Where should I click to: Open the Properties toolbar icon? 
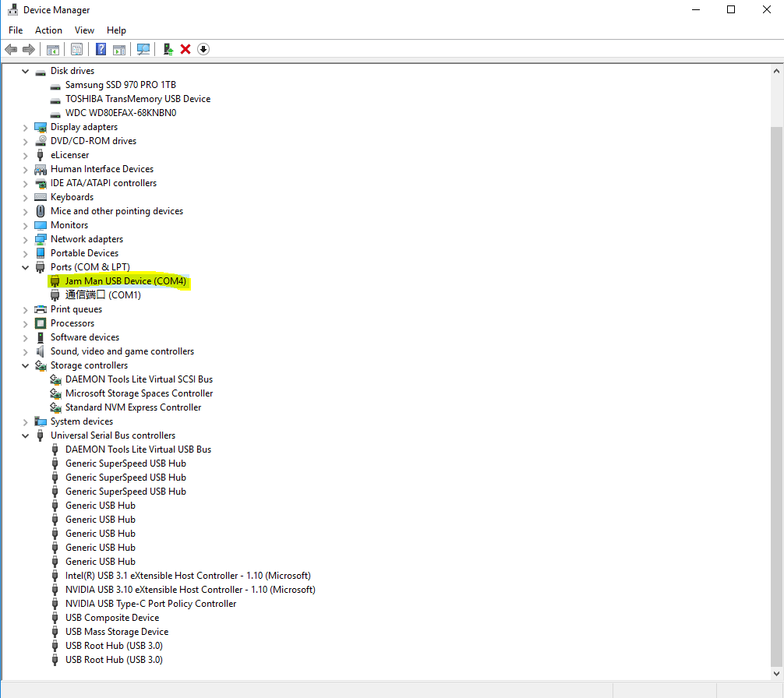[x=76, y=49]
